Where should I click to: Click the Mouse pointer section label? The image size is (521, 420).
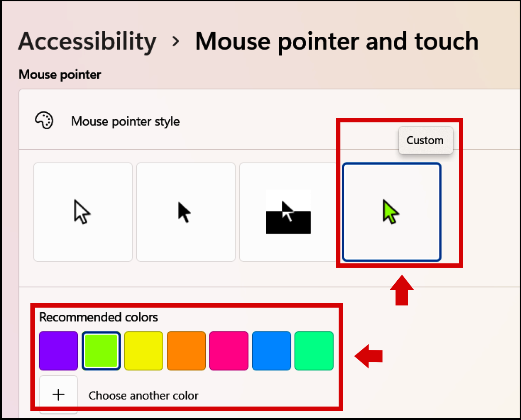pyautogui.click(x=59, y=74)
